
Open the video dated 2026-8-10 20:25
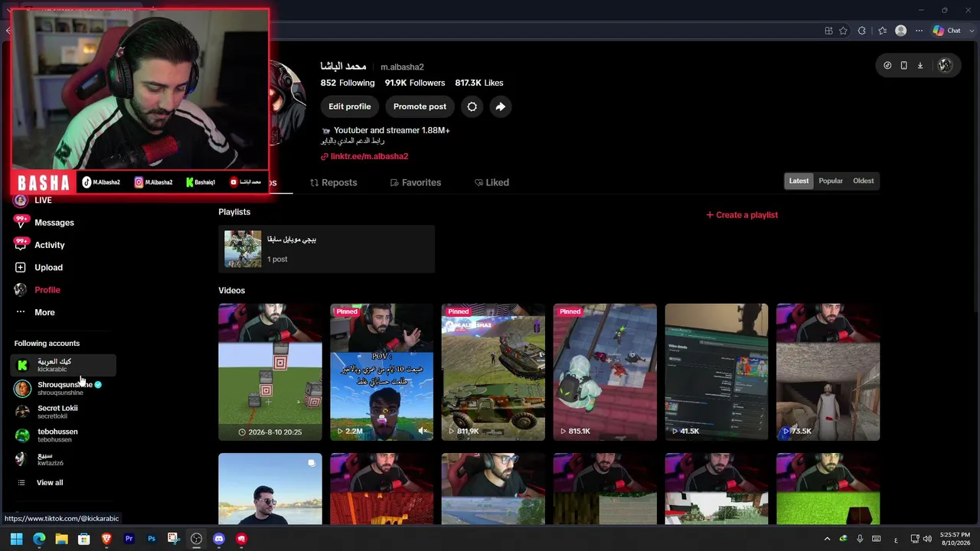click(x=270, y=372)
